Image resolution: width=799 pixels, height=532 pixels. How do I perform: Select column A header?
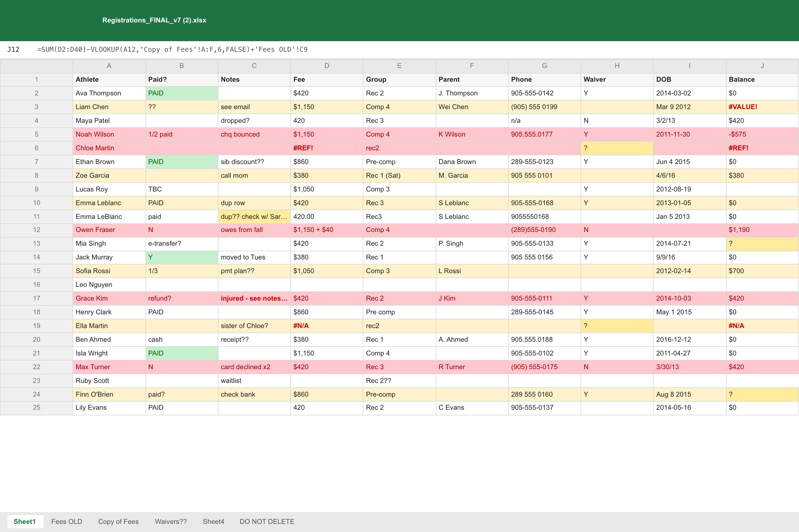click(x=109, y=66)
